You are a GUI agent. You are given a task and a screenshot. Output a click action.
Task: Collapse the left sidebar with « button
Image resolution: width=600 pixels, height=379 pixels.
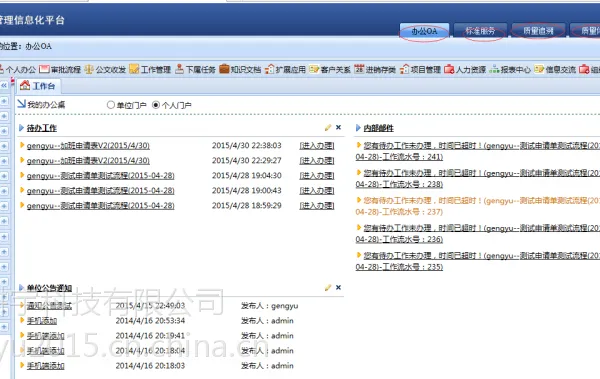[x=4, y=85]
